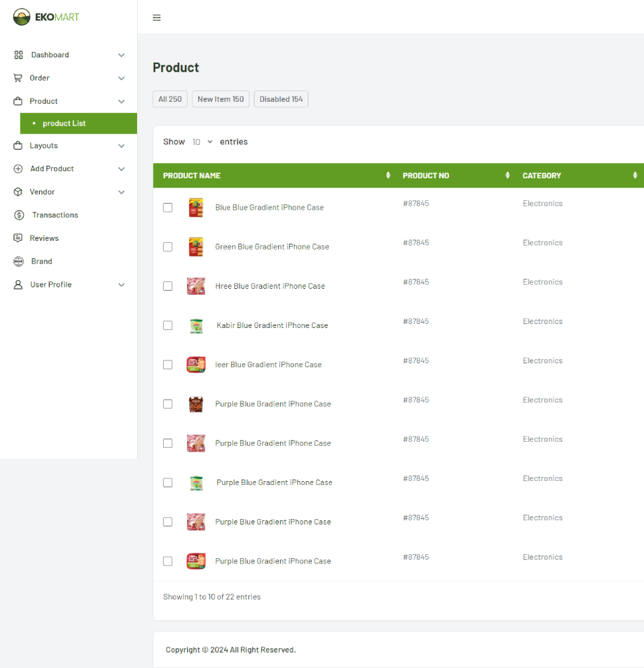The width and height of the screenshot is (644, 668).
Task: Click the Category column header
Action: tap(542, 176)
